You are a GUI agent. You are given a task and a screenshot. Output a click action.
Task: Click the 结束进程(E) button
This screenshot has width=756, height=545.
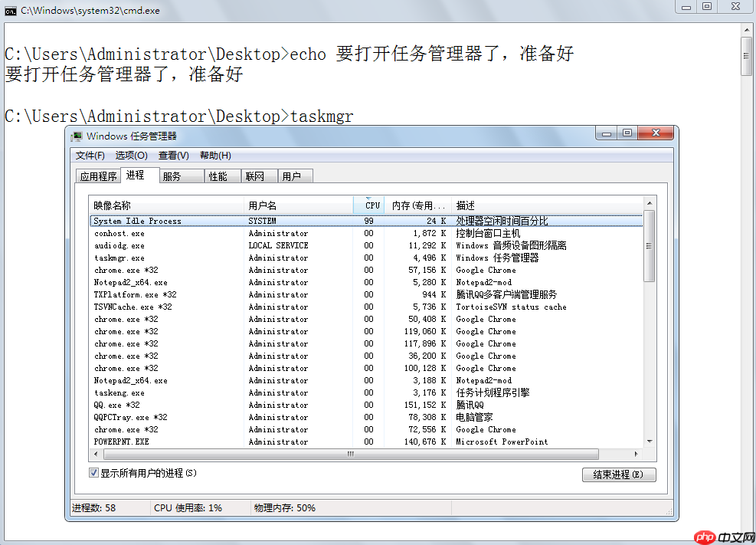click(x=619, y=474)
